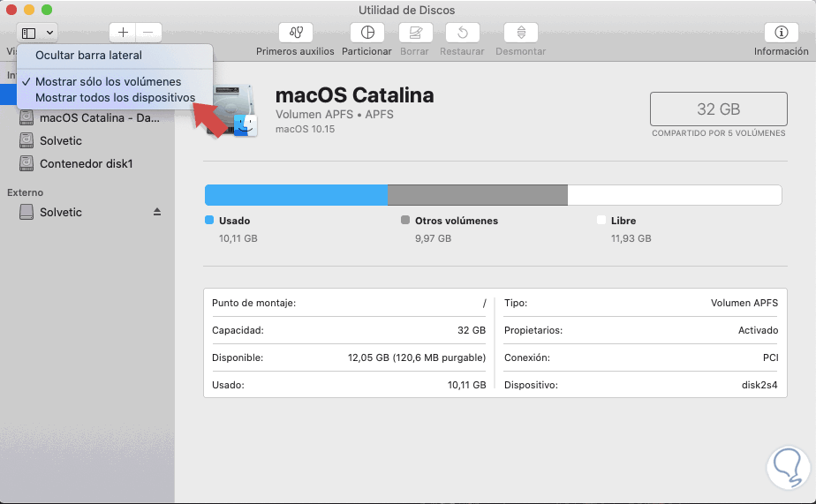Click the 'Punto de montaje:' row
Screen dimensions: 816x504
349,304
